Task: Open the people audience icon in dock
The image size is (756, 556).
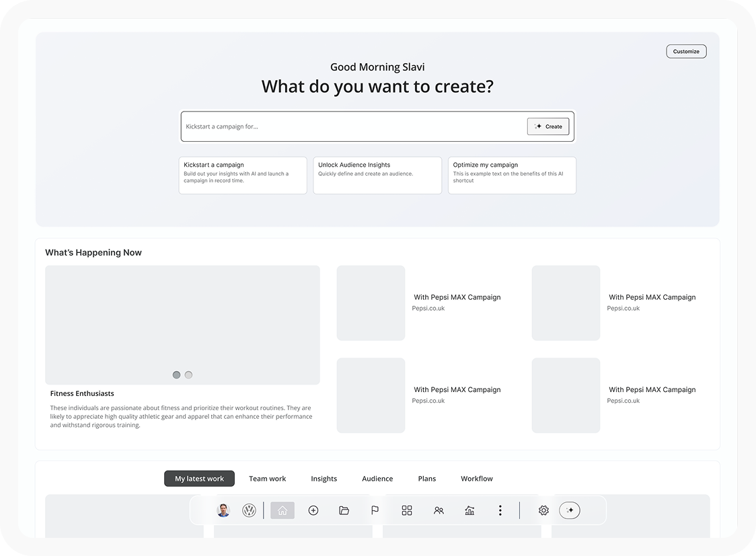Action: pos(439,510)
